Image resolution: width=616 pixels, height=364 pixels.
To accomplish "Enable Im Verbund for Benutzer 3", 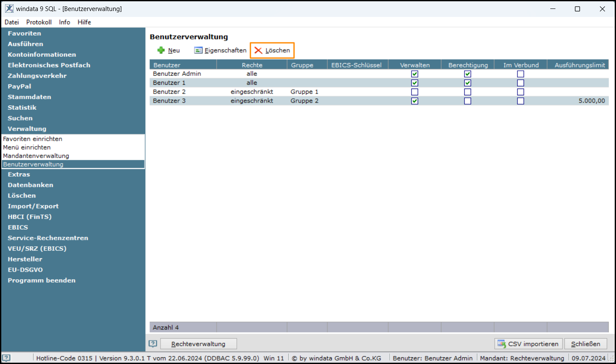I will pyautogui.click(x=521, y=101).
